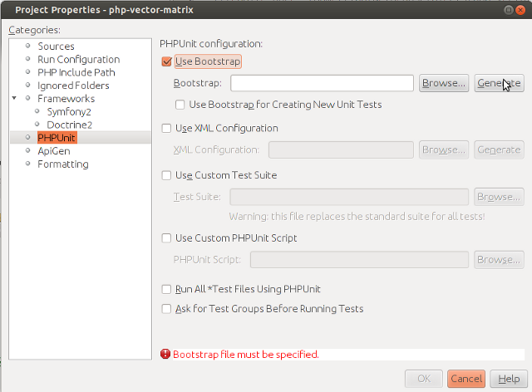Open the Run Configuration category
Viewport: 532px width, 392px height.
(x=79, y=59)
